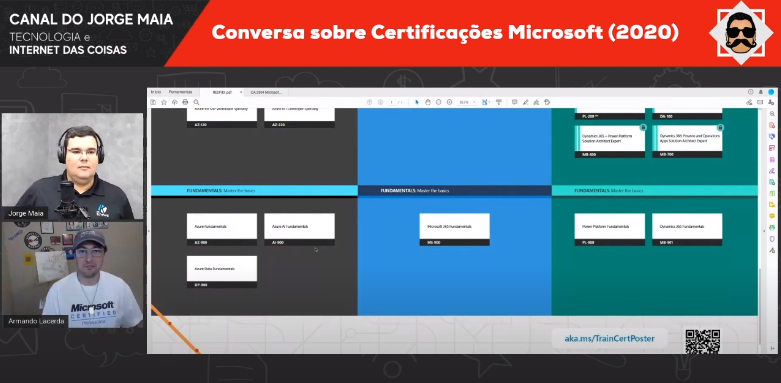Expand the fit page options arrow
This screenshot has height=383, width=781.
coord(490,102)
